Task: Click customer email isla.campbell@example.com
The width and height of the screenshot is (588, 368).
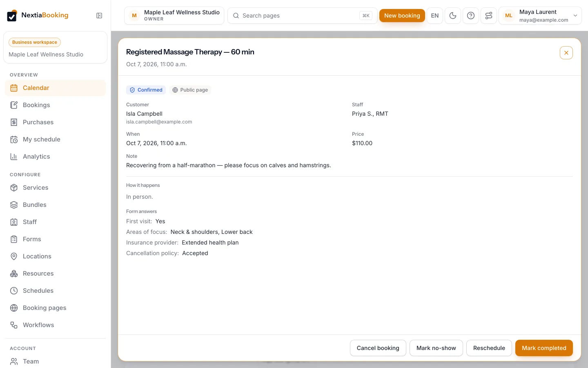Action: tap(159, 122)
